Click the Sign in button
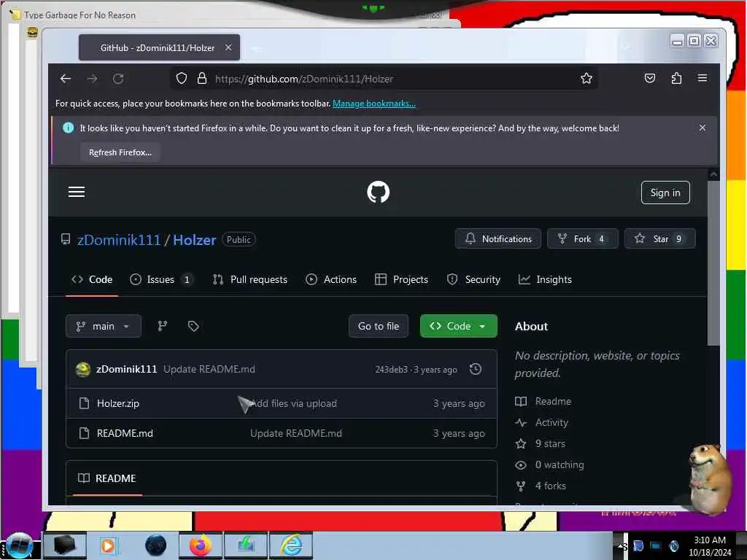747x560 pixels. pos(665,192)
